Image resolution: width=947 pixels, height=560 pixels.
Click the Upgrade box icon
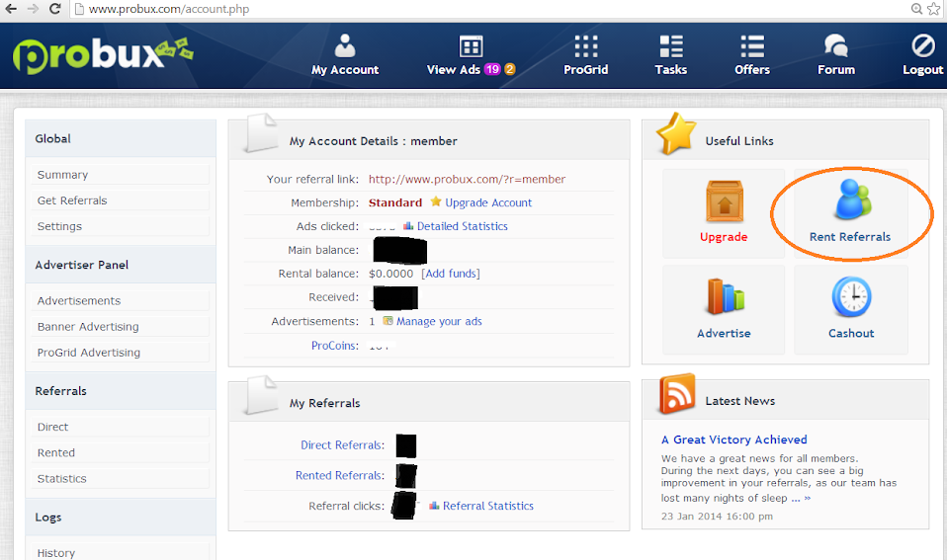point(725,202)
